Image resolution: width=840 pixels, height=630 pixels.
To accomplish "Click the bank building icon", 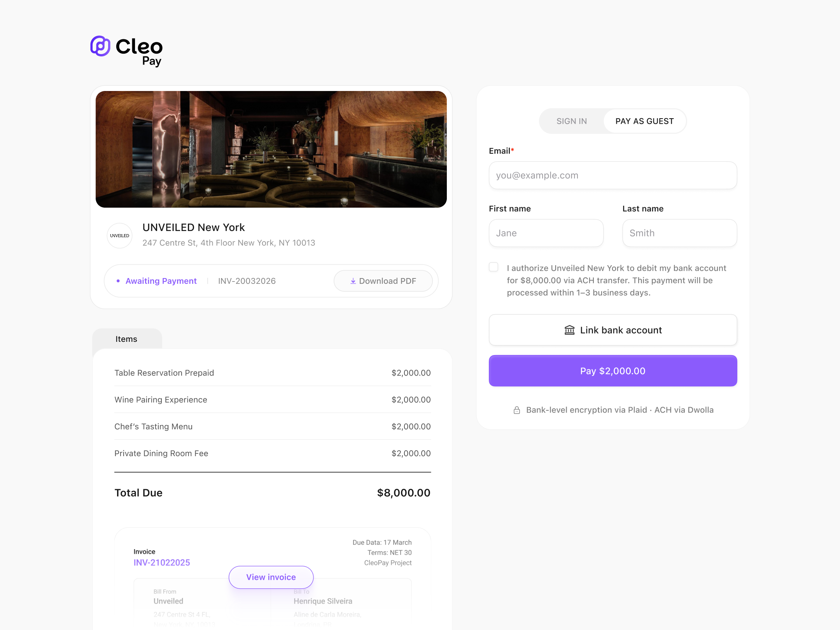I will (x=569, y=330).
